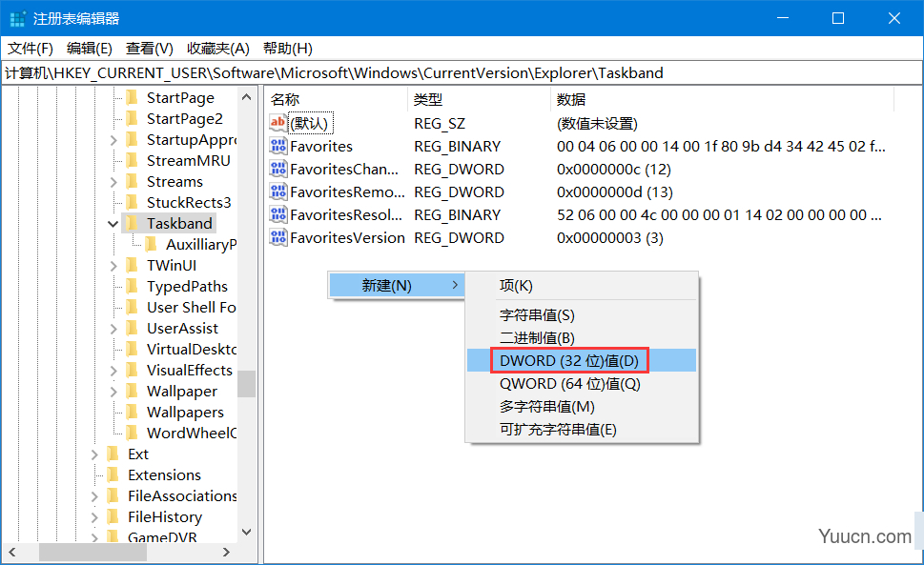
Task: Select 可扩充字符串值(E) from the submenu
Action: pos(582,430)
